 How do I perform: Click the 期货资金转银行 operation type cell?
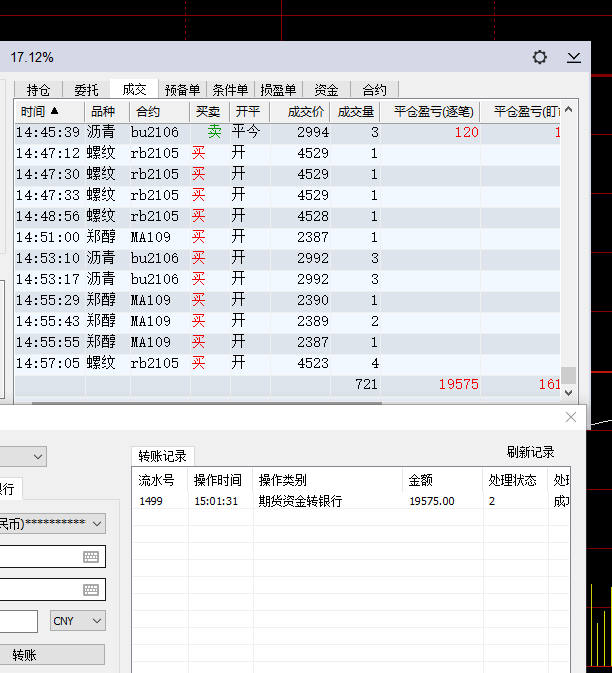click(300, 501)
